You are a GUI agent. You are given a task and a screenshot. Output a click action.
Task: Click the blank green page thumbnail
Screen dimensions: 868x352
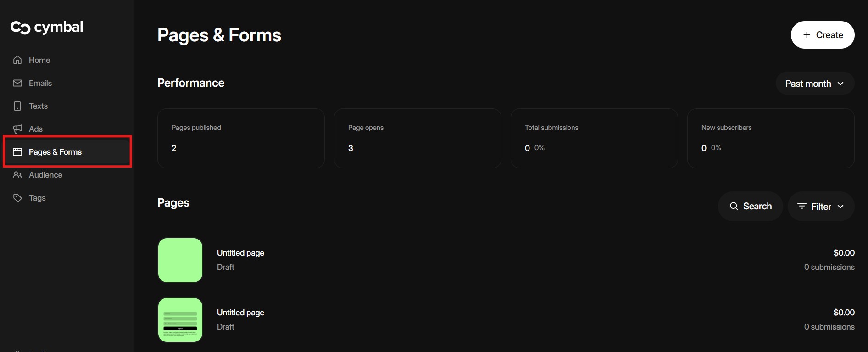point(180,260)
